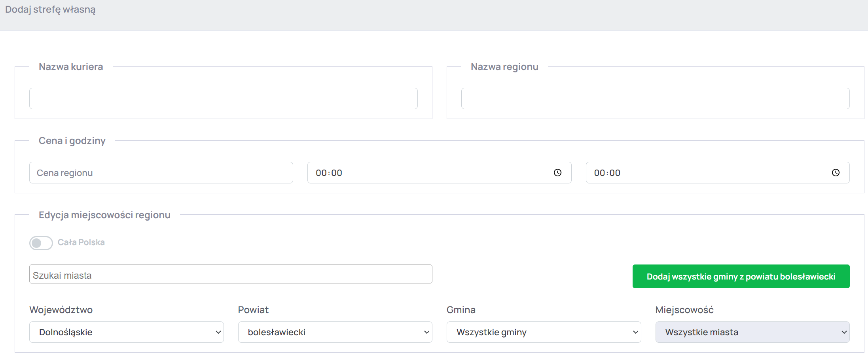Select hours segment in second time field
This screenshot has width=868, height=357.
pos(599,173)
